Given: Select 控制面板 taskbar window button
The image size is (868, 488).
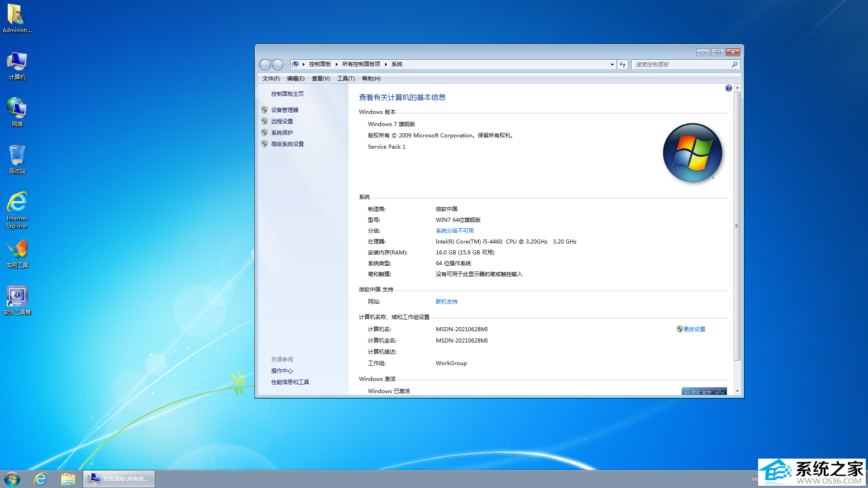Looking at the screenshot, I should 119,479.
